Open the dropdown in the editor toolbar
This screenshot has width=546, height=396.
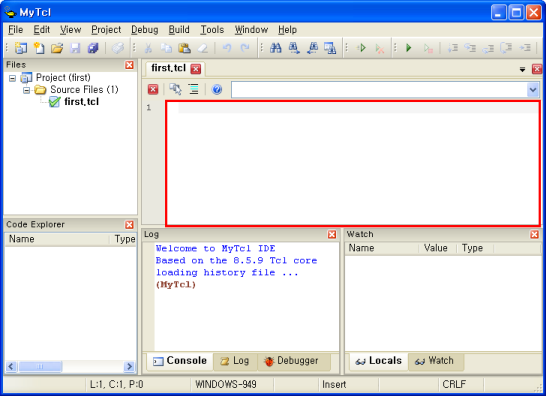point(532,90)
